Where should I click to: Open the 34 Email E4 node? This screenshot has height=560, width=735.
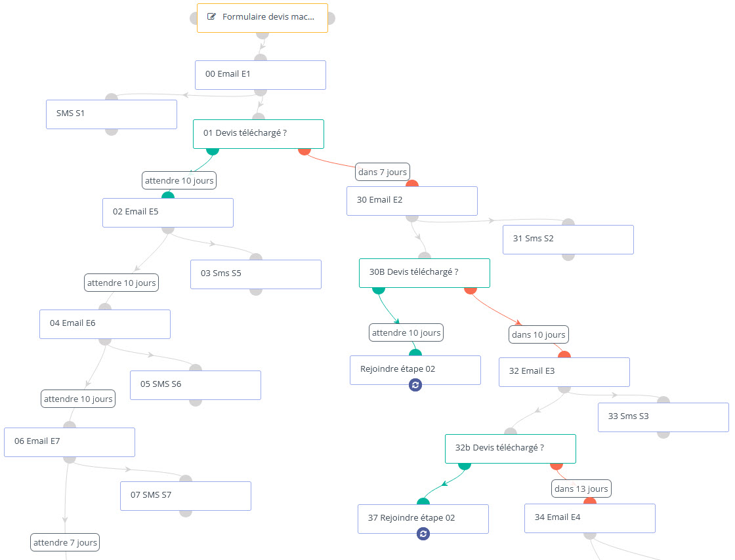click(590, 518)
